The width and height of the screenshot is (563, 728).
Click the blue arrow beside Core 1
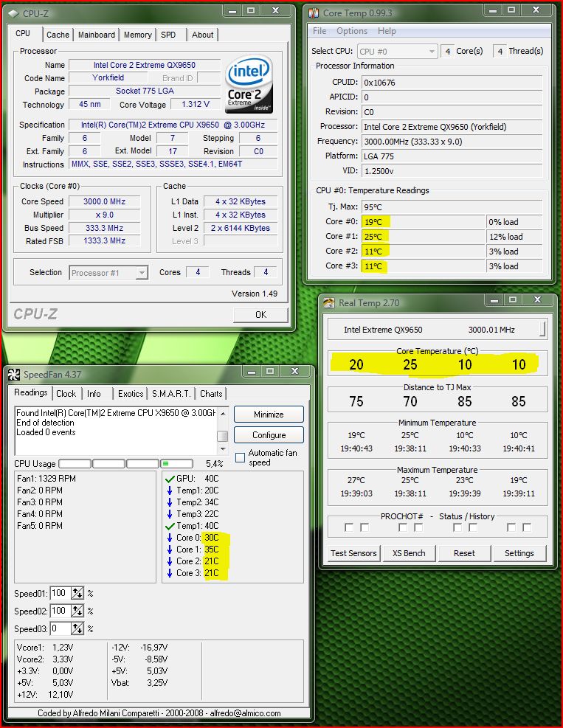[170, 550]
